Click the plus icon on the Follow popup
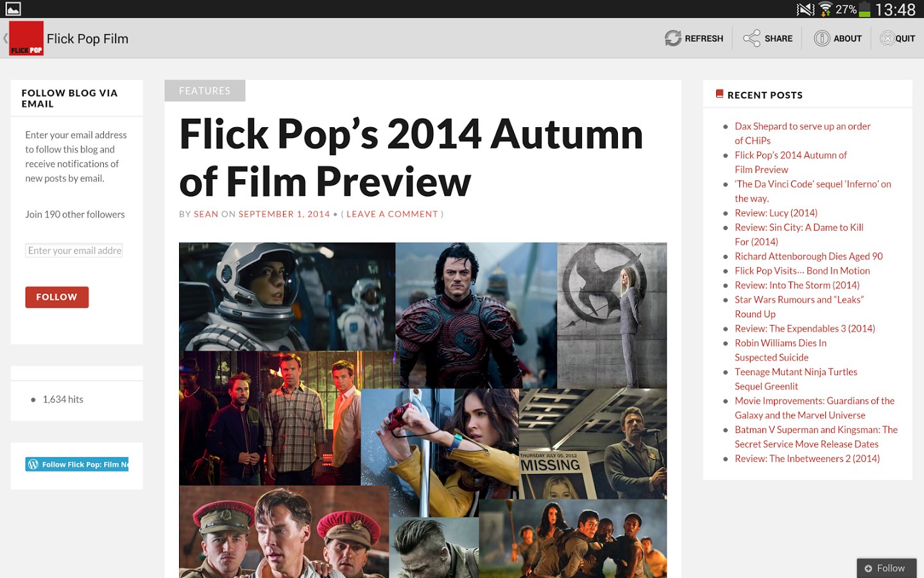 tap(868, 568)
